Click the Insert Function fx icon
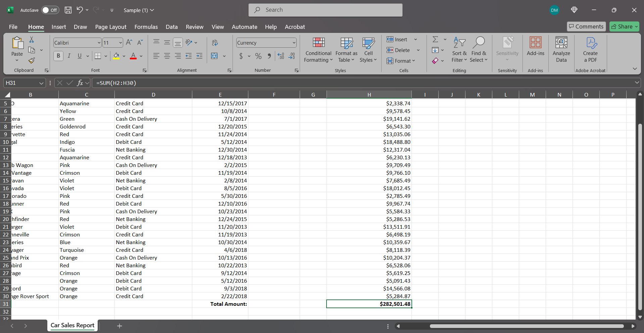 pyautogui.click(x=80, y=83)
